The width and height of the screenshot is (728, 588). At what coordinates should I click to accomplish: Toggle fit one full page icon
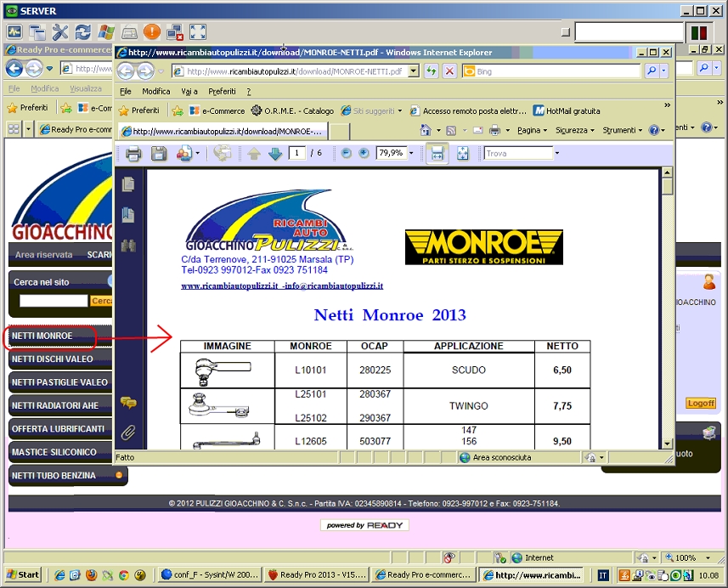463,153
